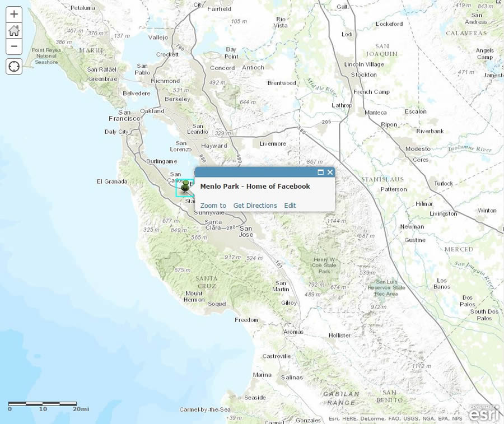Zoom out using the minus icon

[x=13, y=46]
